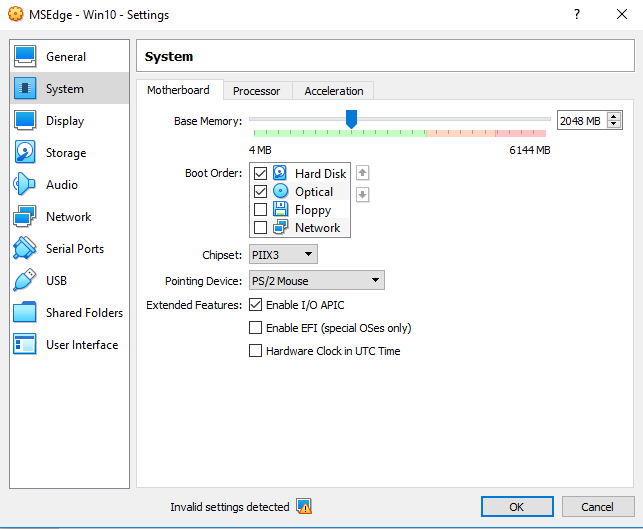
Task: Click Cancel to discard changes
Action: point(597,506)
